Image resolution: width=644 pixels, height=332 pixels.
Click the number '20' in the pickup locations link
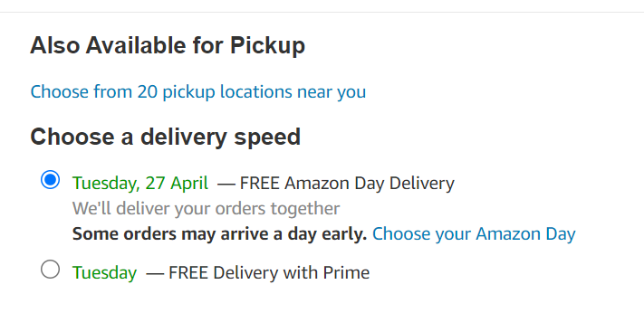(148, 92)
